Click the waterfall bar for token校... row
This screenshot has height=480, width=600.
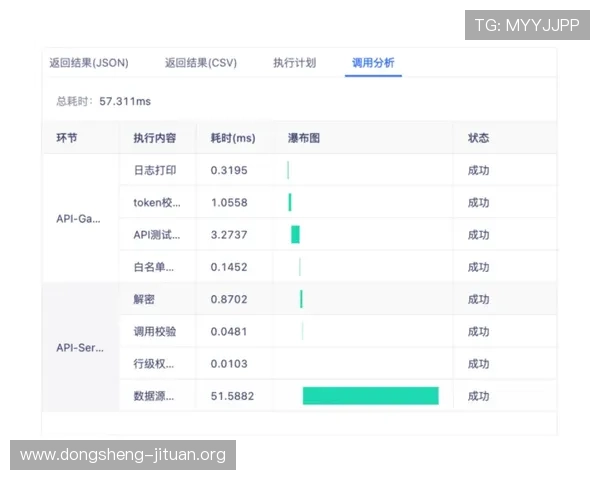coord(290,202)
